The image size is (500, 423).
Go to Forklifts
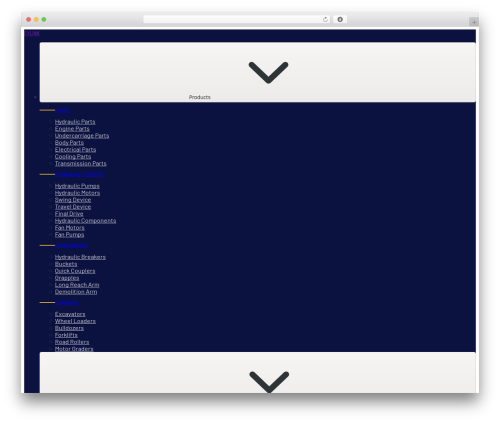click(x=66, y=335)
